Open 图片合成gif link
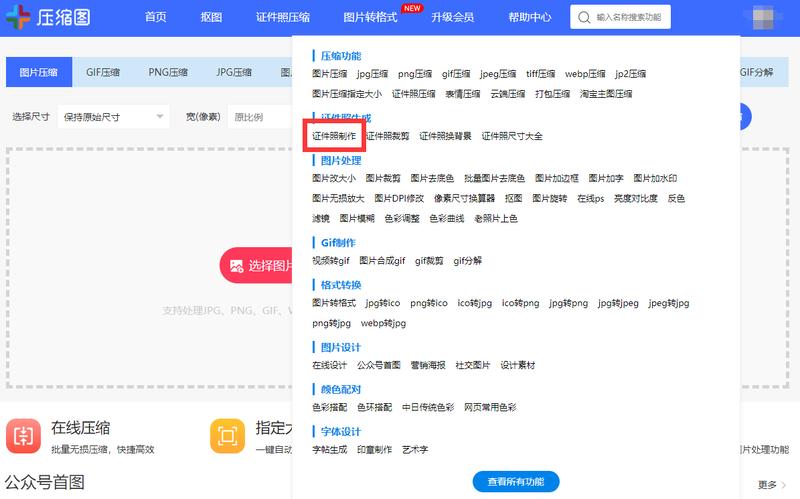 (382, 261)
